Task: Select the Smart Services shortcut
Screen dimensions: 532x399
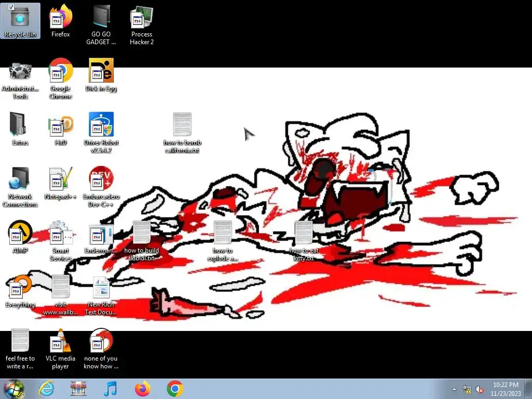Action: click(60, 241)
